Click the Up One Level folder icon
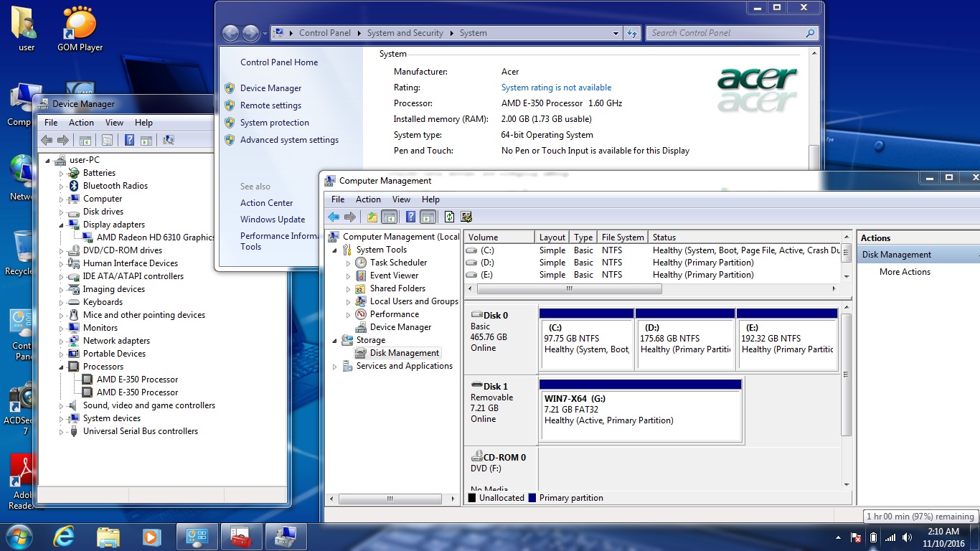This screenshot has width=980, height=551. pyautogui.click(x=372, y=217)
